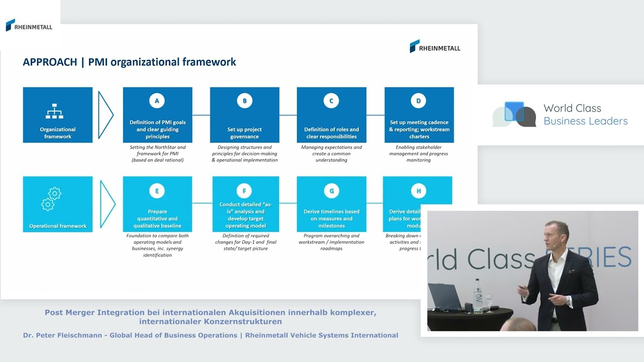Click the 'Set up project governance' box
Screen dimensions: 644x362
(x=245, y=115)
